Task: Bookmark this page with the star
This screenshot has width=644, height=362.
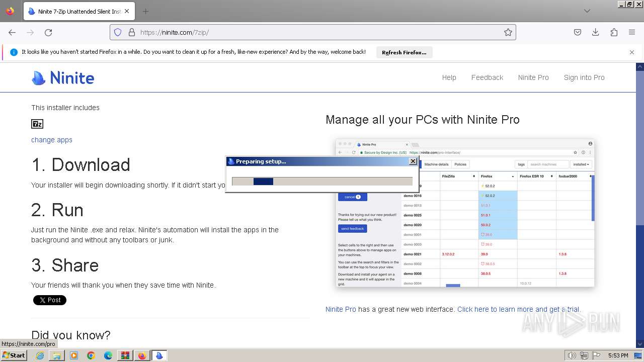Action: [508, 32]
